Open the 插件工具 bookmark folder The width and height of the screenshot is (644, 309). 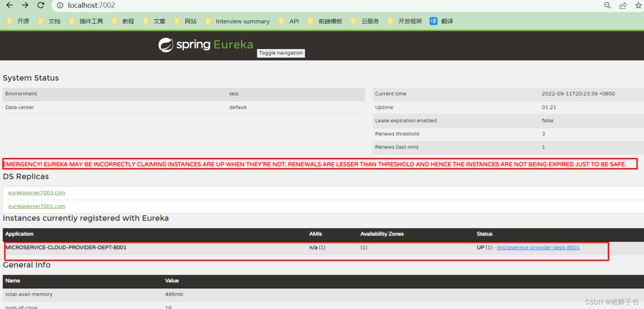click(x=86, y=21)
